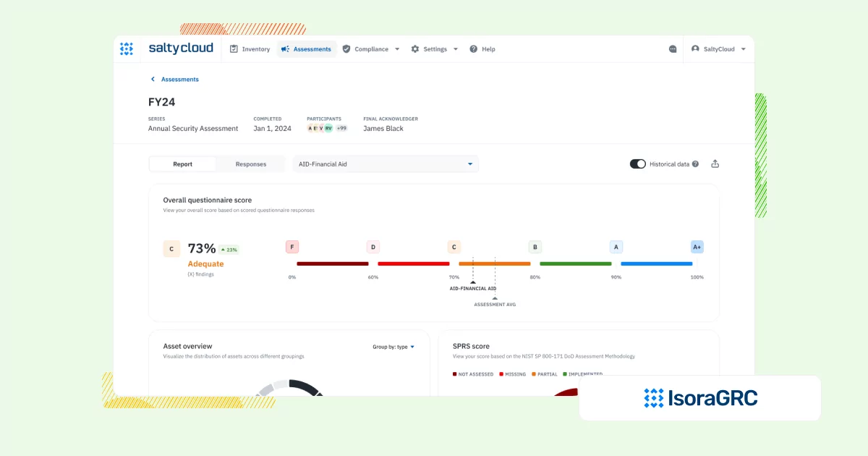Click the green 23% increase badge
Image resolution: width=868 pixels, height=456 pixels.
pyautogui.click(x=229, y=250)
